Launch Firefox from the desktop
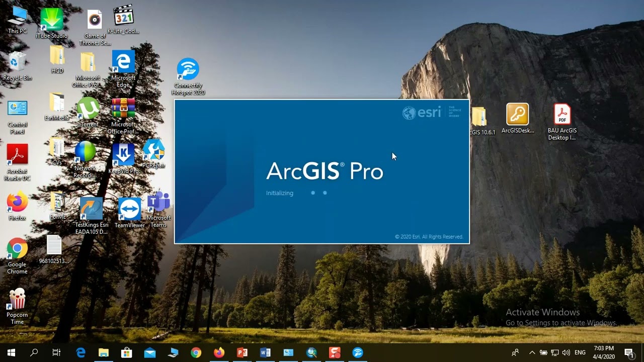The image size is (644, 362). [x=17, y=206]
